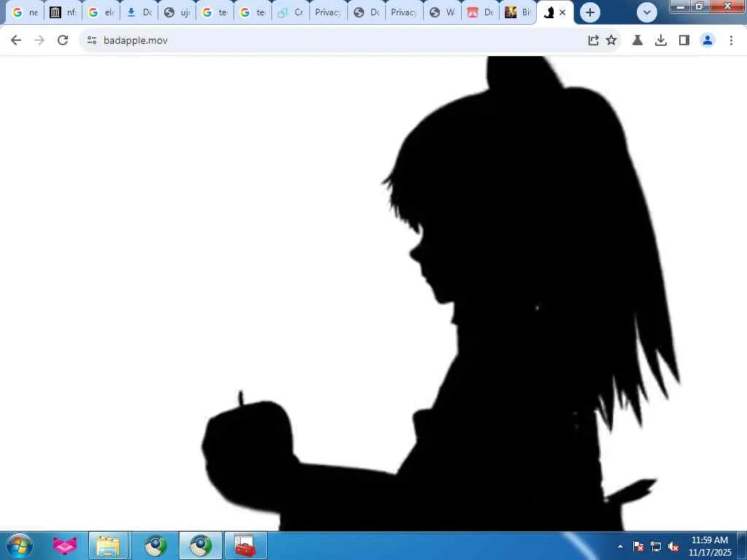Open the pink fox taskbar app

(65, 545)
